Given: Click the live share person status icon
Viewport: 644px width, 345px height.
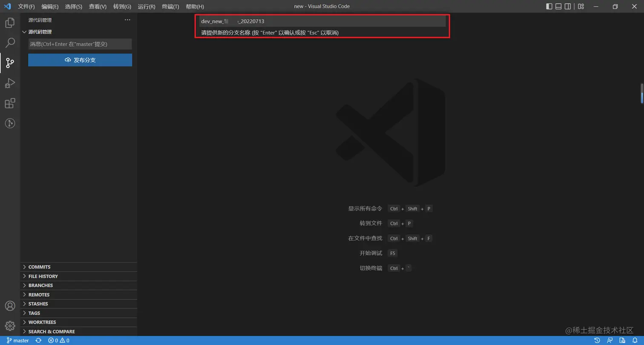Looking at the screenshot, I should click(610, 340).
